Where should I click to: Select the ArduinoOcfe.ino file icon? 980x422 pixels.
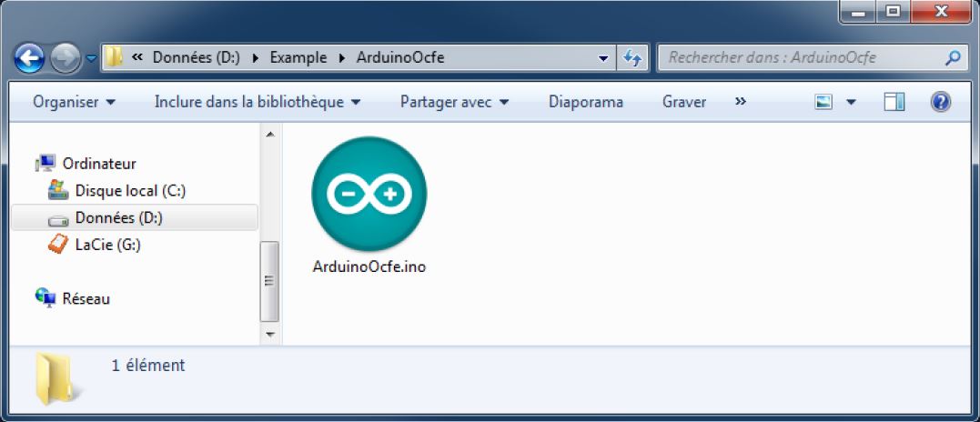(x=369, y=194)
